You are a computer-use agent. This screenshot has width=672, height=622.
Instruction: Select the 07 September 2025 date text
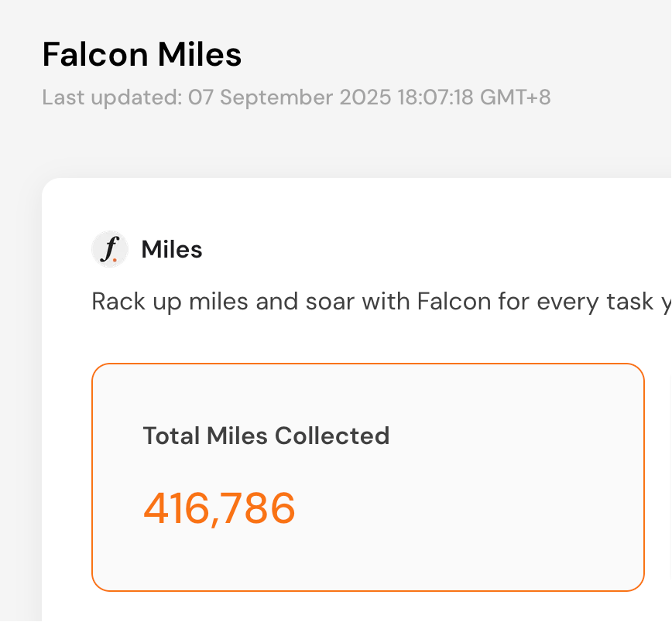[x=290, y=97]
